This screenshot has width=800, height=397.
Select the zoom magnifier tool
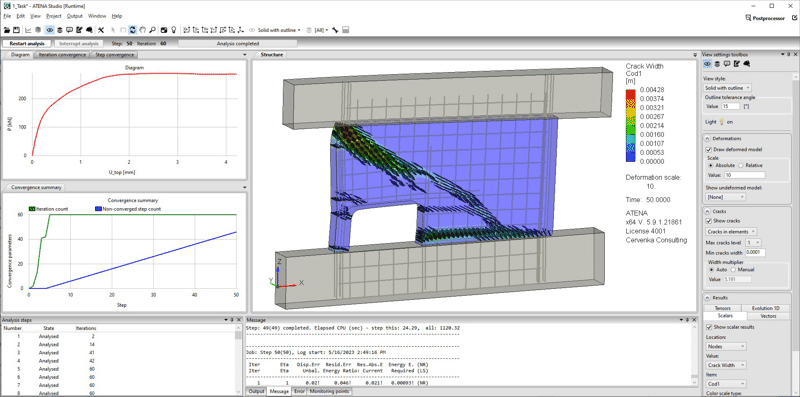[x=152, y=30]
